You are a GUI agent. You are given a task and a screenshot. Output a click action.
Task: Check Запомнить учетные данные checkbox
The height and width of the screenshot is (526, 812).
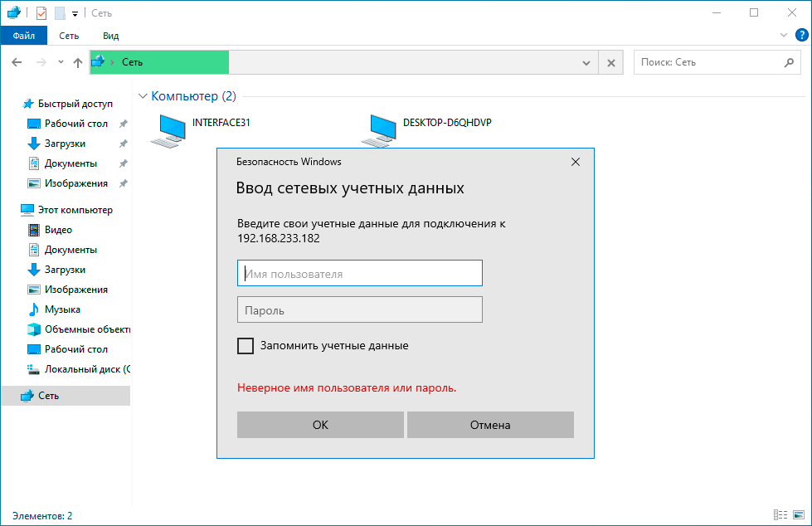click(x=246, y=346)
